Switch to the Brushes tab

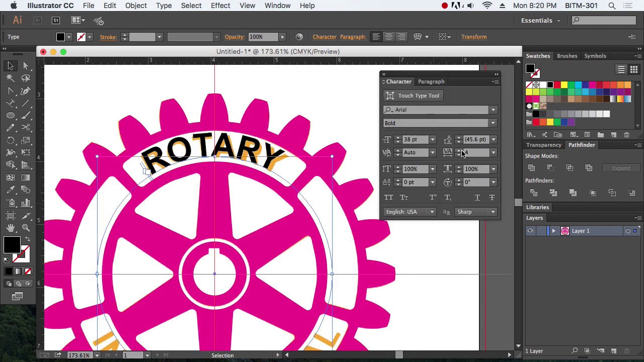click(x=567, y=56)
